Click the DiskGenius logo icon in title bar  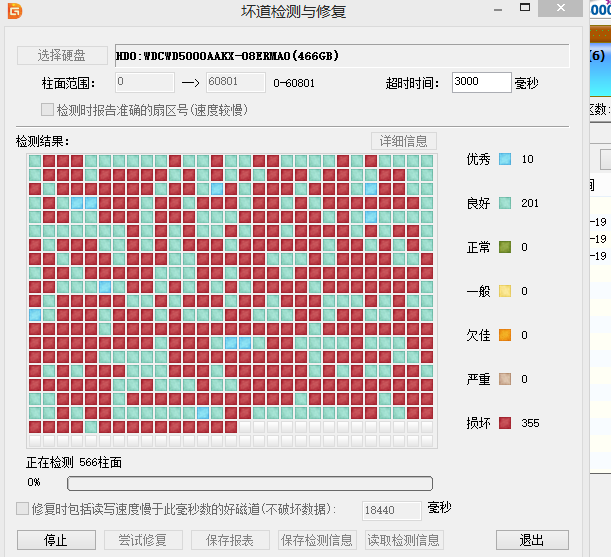pyautogui.click(x=15, y=11)
